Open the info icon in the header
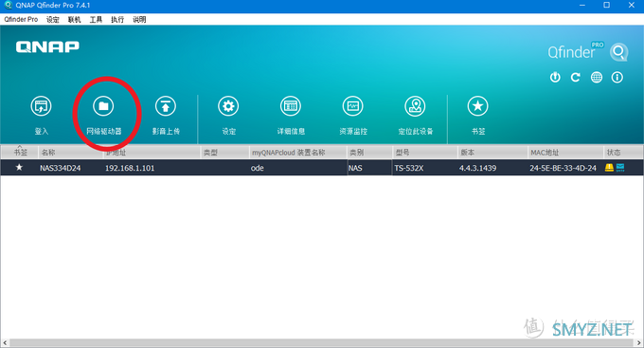This screenshot has width=644, height=348. (x=617, y=77)
